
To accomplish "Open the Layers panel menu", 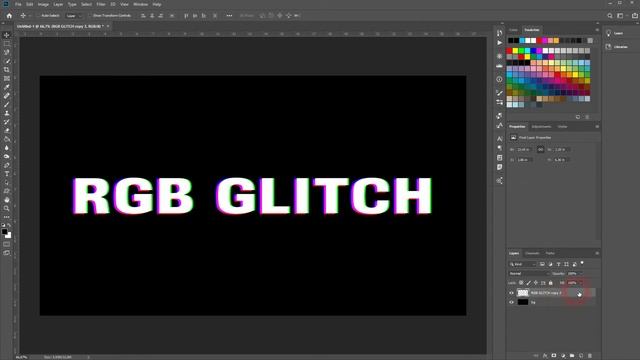I will [597, 253].
